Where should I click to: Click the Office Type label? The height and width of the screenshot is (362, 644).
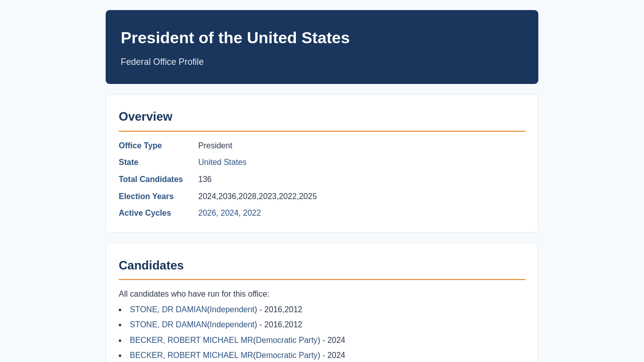[x=140, y=146]
